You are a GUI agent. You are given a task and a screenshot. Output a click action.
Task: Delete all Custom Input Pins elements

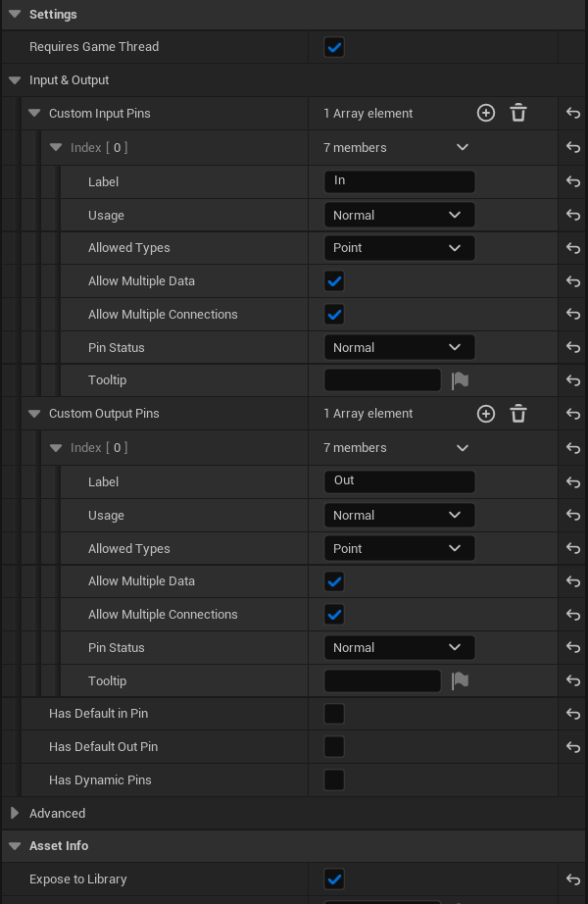(x=518, y=114)
